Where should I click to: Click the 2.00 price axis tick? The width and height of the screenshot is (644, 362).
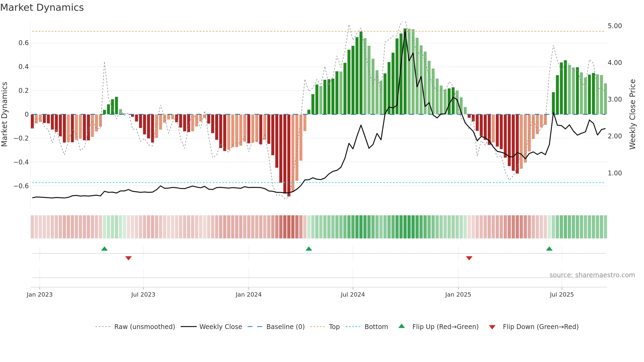[615, 136]
